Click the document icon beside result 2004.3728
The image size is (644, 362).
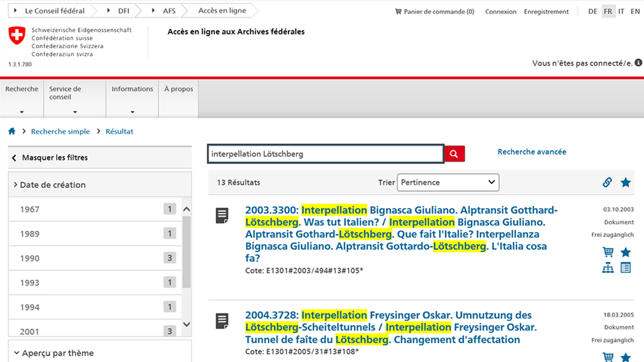[222, 320]
